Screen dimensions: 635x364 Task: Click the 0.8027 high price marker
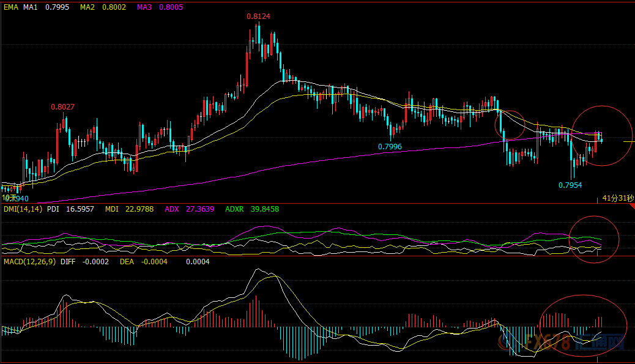[x=62, y=107]
